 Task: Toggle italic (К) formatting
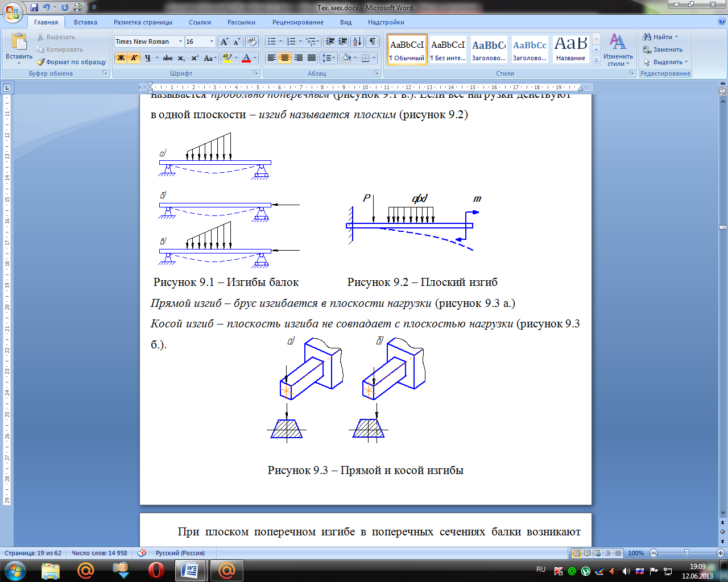pos(134,58)
